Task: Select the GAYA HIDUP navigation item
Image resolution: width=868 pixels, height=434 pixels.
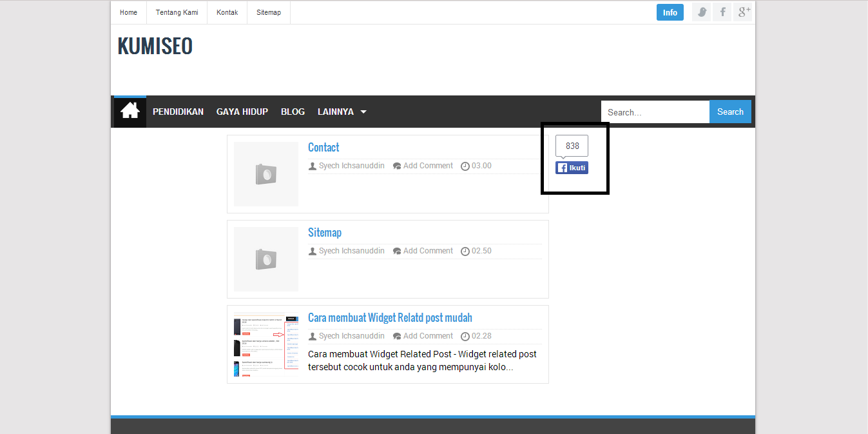Action: point(242,112)
